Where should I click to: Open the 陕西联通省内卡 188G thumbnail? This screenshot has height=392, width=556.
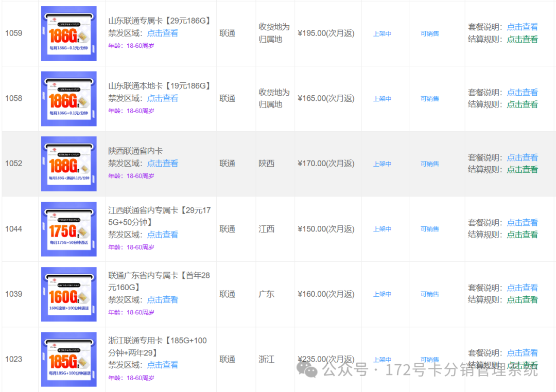[69, 164]
